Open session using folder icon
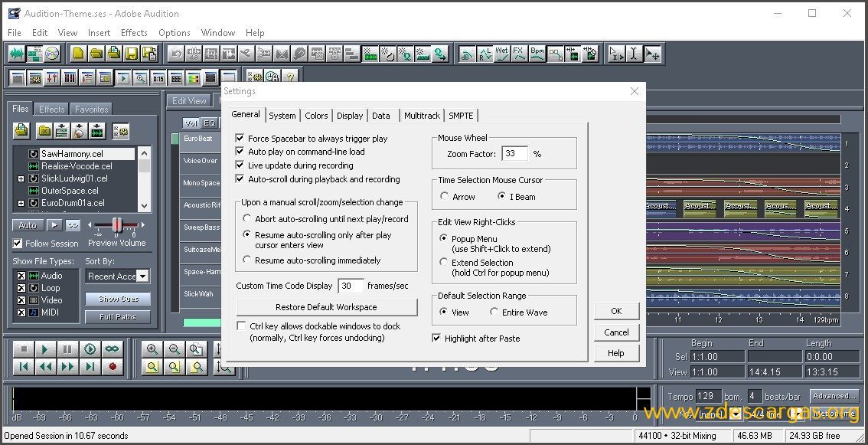Screen dimensions: 868x445 tap(96, 53)
